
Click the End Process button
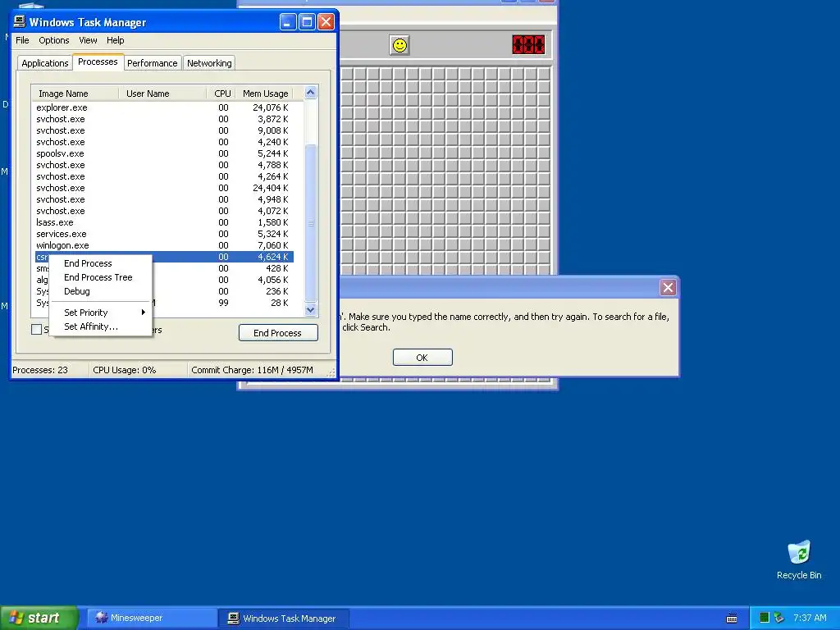[278, 333]
